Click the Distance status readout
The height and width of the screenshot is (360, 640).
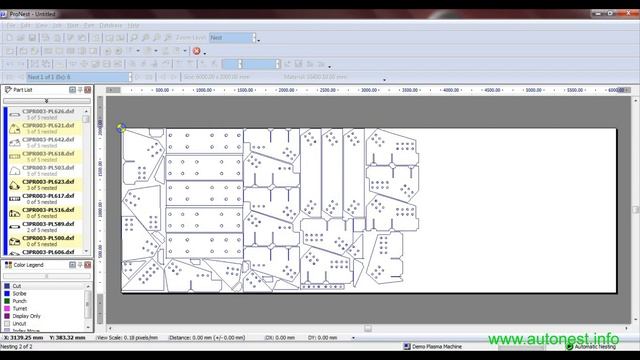click(207, 338)
